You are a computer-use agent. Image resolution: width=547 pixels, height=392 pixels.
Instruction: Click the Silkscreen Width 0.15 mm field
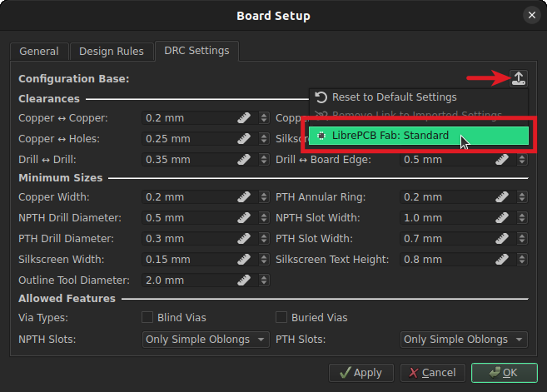tap(206, 260)
